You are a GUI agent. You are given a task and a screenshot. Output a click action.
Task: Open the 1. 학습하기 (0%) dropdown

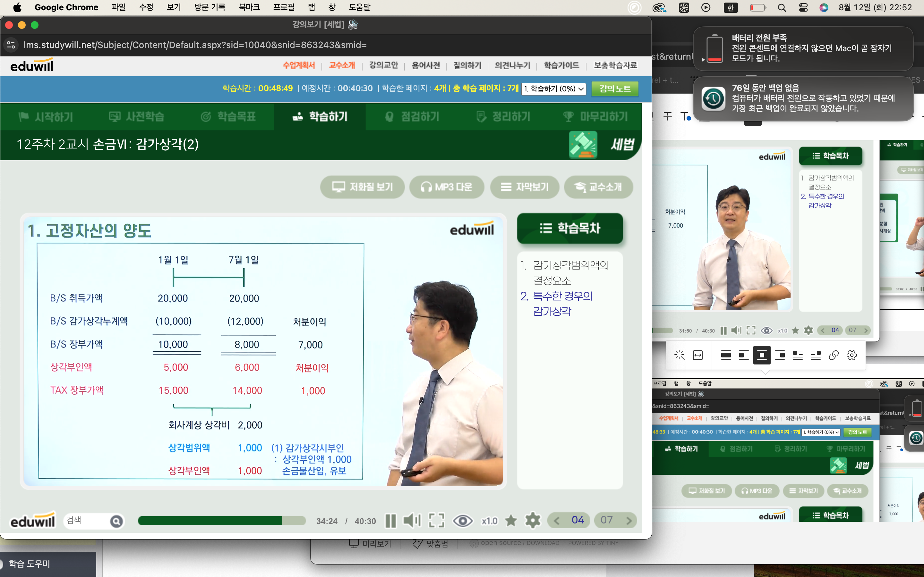tap(553, 89)
